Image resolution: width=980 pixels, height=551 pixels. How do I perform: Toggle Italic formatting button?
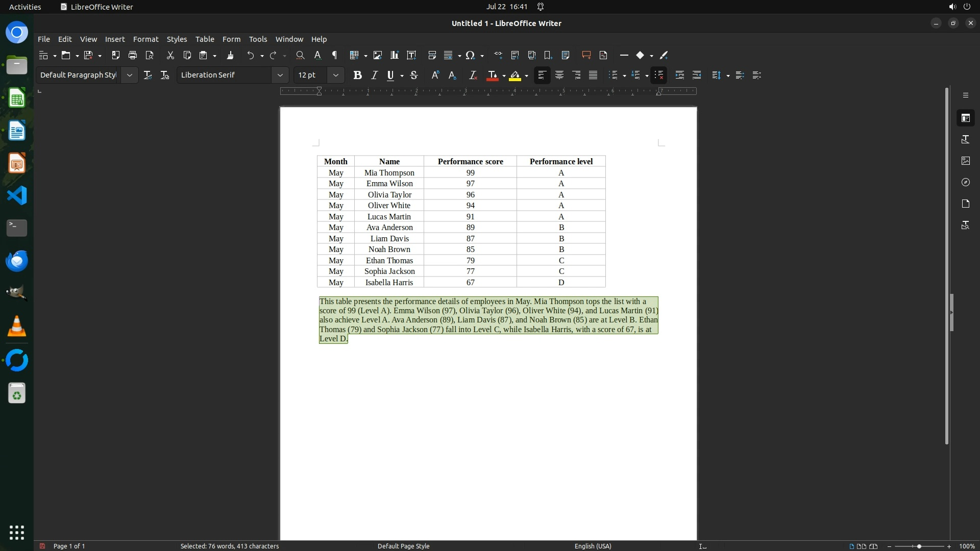tap(374, 75)
